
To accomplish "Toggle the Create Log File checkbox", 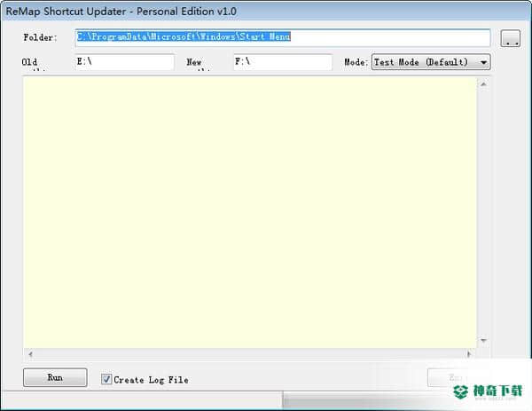I will click(x=106, y=379).
